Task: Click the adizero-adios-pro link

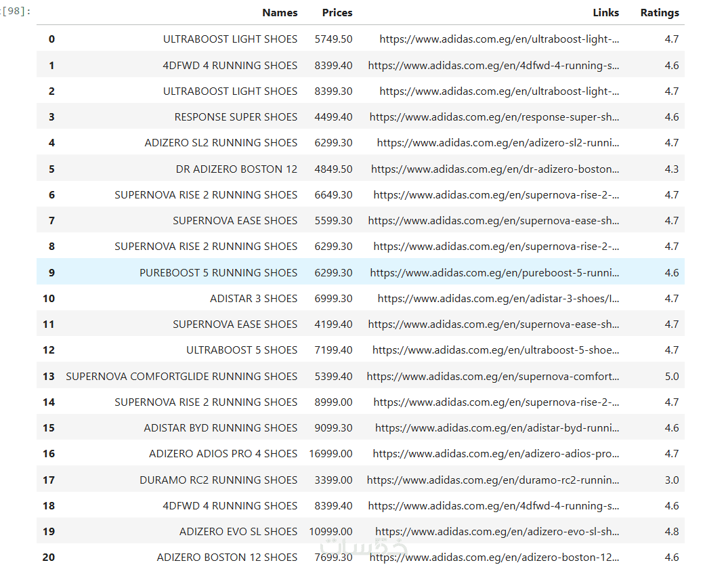Action: pos(496,454)
